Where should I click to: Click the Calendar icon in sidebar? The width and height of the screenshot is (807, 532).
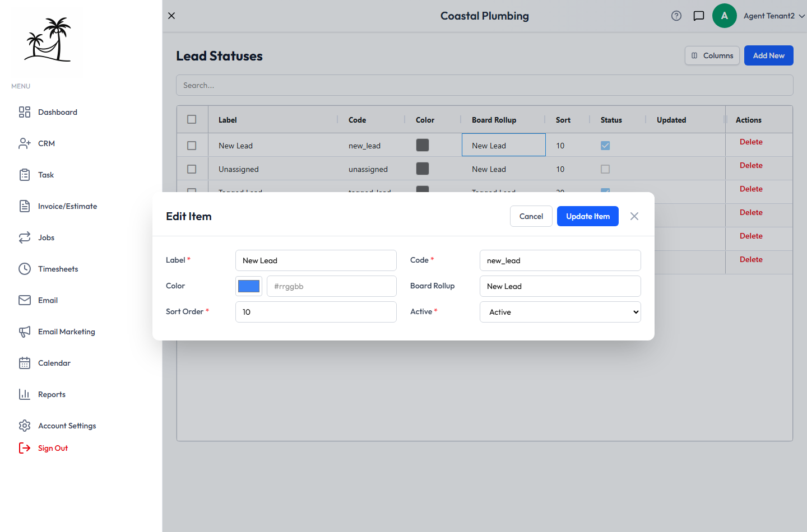pyautogui.click(x=25, y=363)
